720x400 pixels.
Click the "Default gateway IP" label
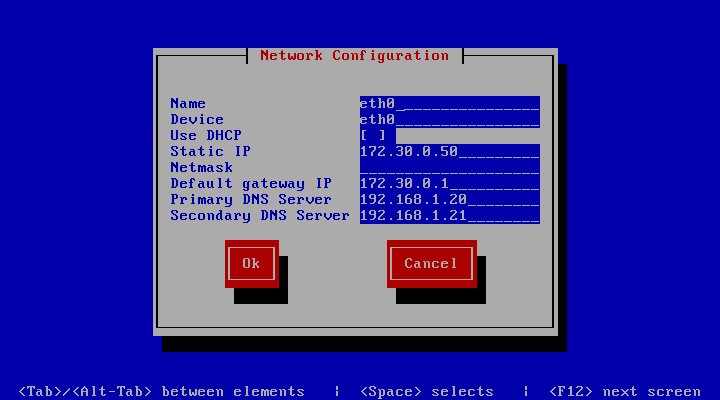(x=251, y=184)
